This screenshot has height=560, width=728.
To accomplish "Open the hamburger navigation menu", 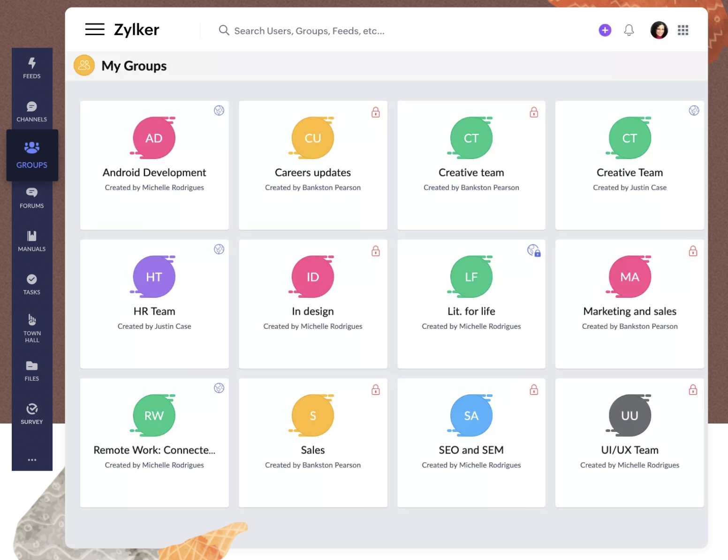I will click(x=95, y=30).
